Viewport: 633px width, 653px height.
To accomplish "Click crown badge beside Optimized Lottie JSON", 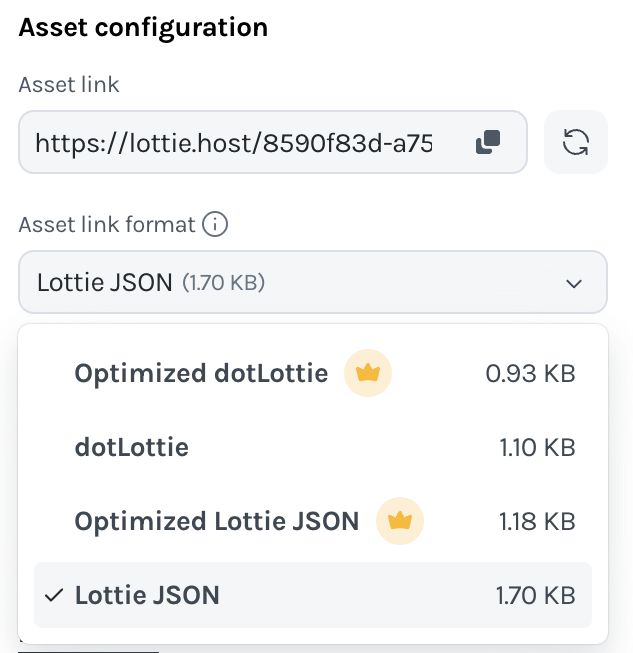I will point(400,521).
